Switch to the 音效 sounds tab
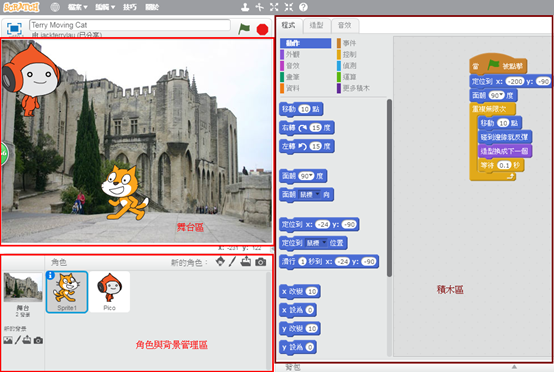Screen dimensions: 554x372 click(345, 25)
